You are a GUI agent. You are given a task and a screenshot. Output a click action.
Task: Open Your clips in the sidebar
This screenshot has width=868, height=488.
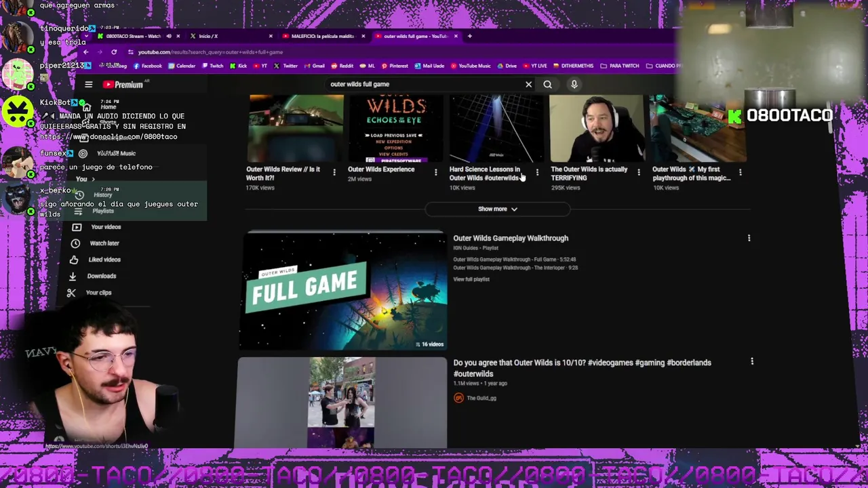coord(99,292)
